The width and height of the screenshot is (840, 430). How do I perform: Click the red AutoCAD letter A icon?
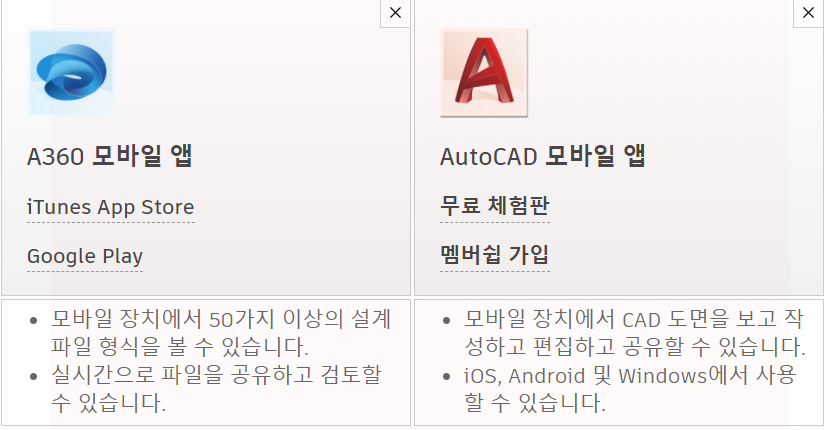click(x=484, y=73)
